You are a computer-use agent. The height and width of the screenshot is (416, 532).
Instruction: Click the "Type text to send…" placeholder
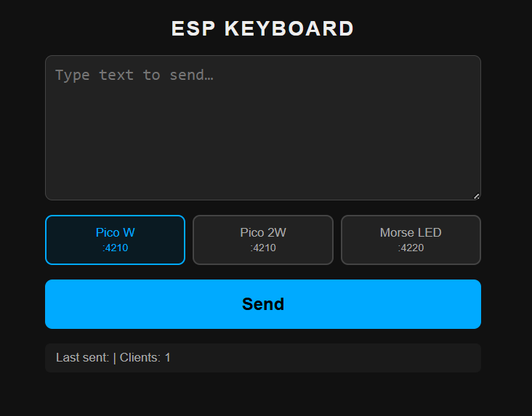click(134, 75)
